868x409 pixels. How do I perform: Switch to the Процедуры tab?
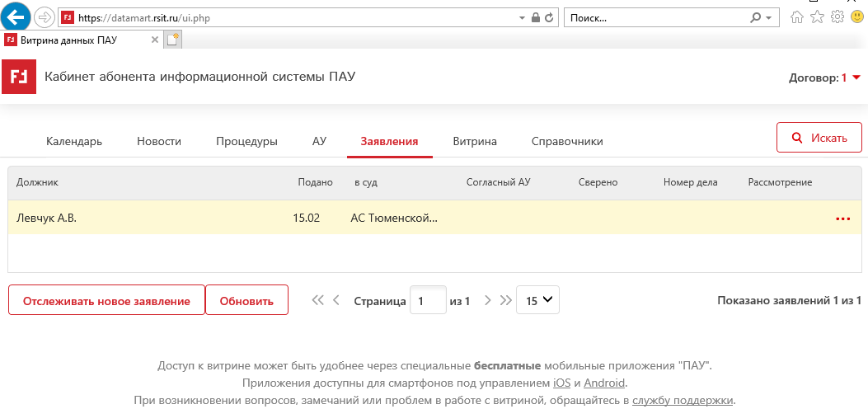(x=246, y=141)
